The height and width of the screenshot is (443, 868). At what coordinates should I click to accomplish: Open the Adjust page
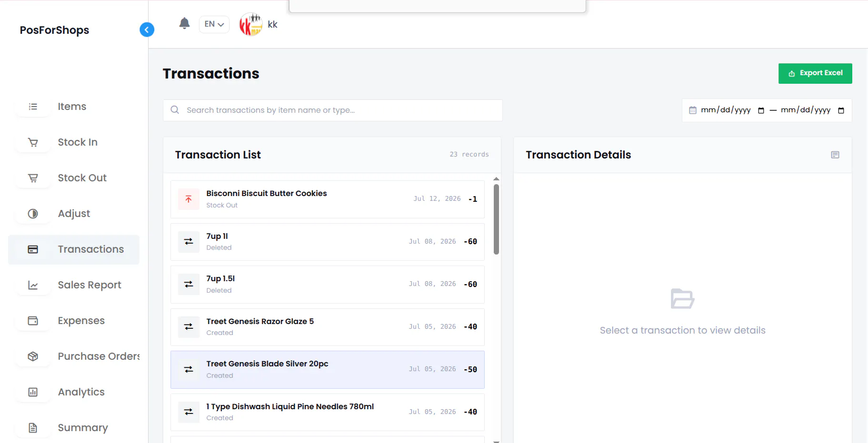[74, 214]
